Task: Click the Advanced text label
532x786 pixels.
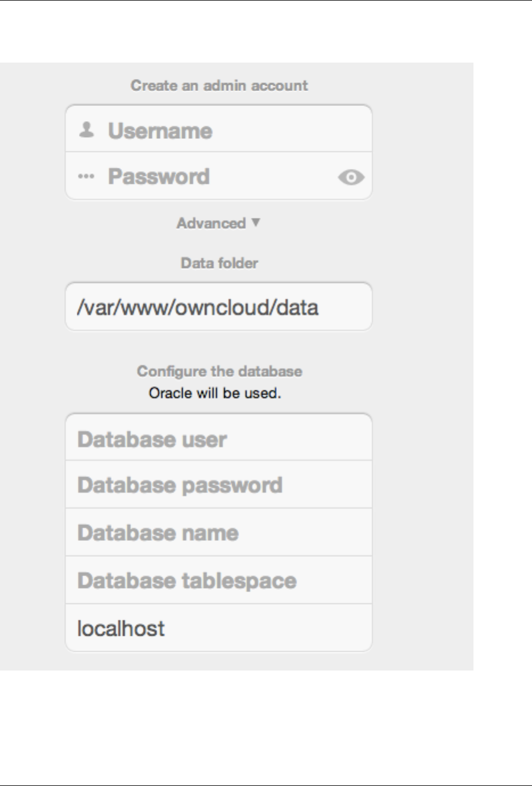Action: [211, 223]
